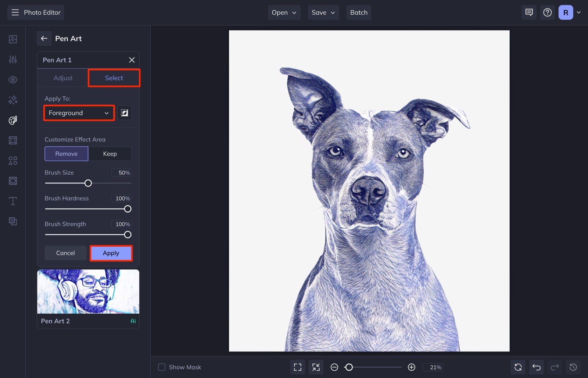588x378 pixels.
Task: Open the help question mark icon
Action: (x=547, y=12)
